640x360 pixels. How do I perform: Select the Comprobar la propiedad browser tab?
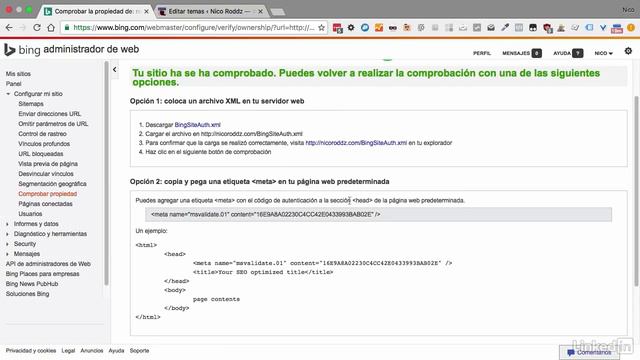click(x=96, y=11)
